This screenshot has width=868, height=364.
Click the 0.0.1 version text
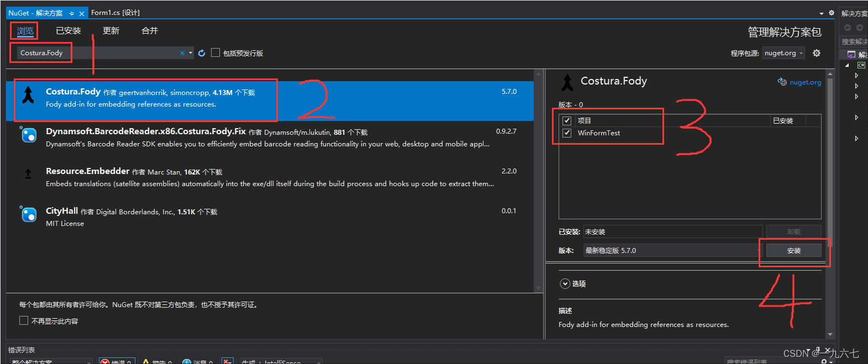(509, 211)
